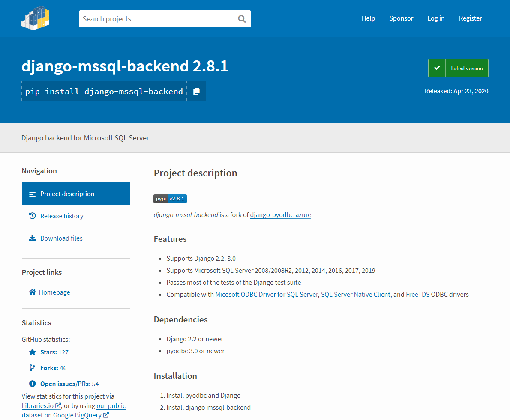The height and width of the screenshot is (420, 510).
Task: Open the SQL Server Native Client link
Action: pyautogui.click(x=356, y=294)
